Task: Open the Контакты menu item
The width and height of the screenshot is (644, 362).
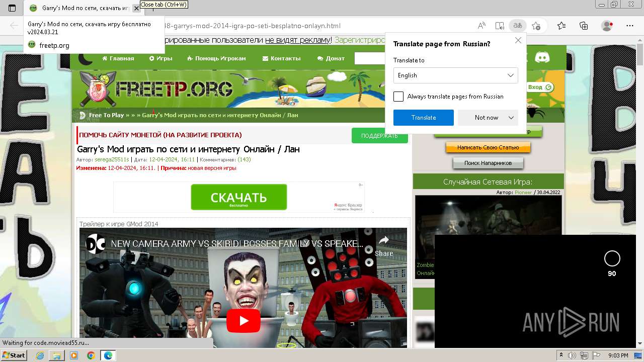Action: pos(281,58)
